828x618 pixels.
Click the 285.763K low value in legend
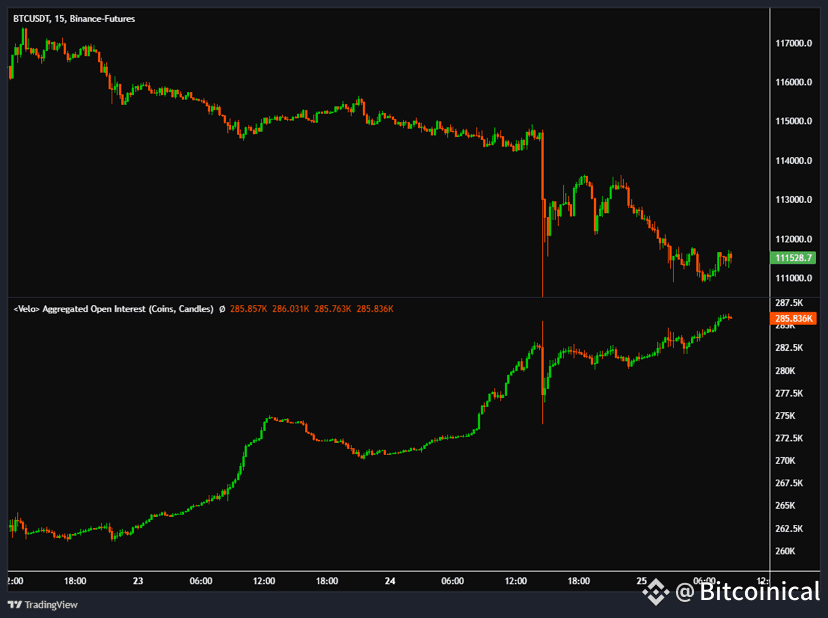[x=333, y=309]
